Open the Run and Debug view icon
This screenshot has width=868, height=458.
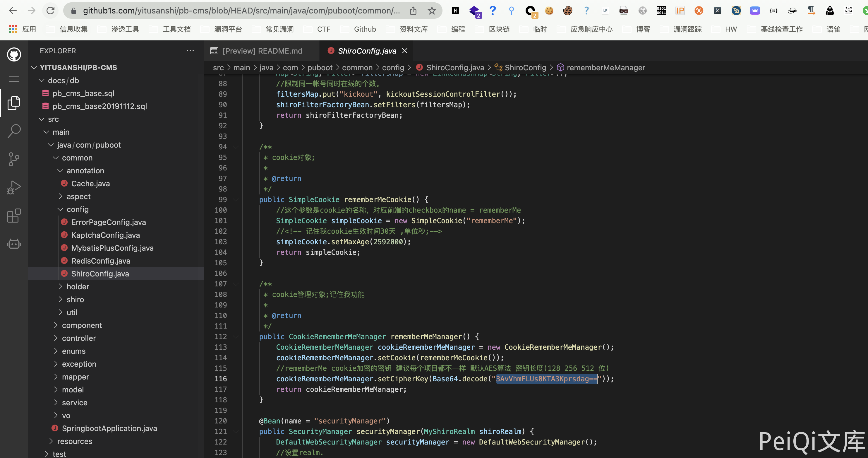pyautogui.click(x=14, y=187)
